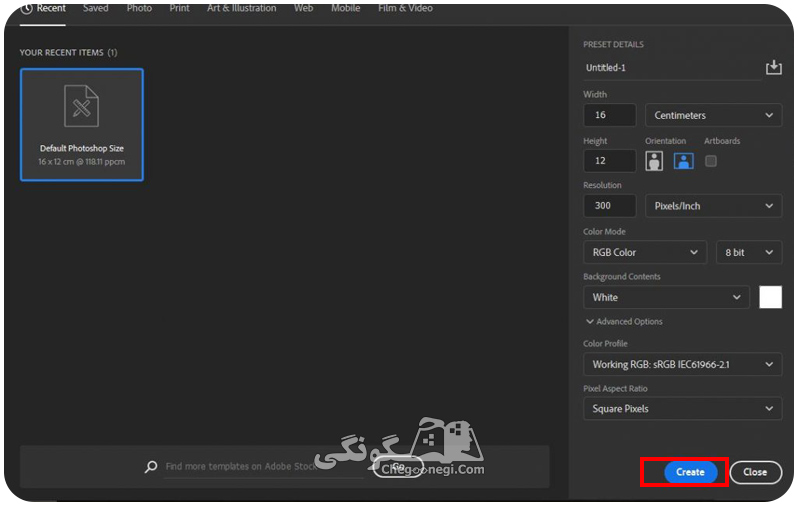
Task: Open the 8 bit depth dropdown
Action: point(749,252)
